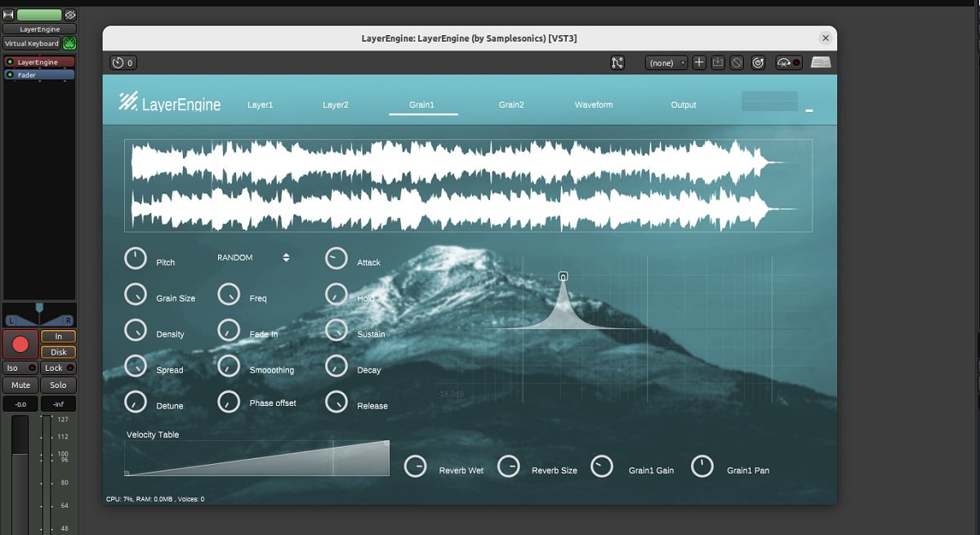The image size is (980, 535).
Task: Mute the track
Action: coord(20,386)
